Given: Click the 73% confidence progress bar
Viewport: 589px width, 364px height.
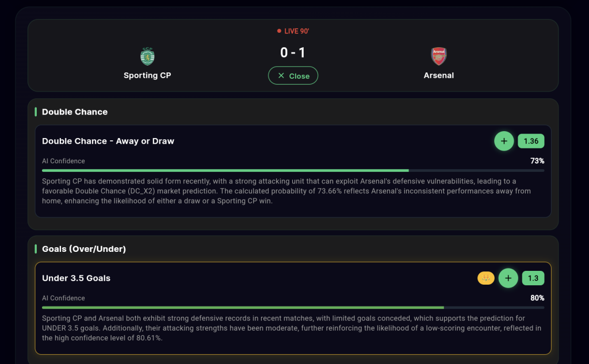Looking at the screenshot, I should click(293, 170).
